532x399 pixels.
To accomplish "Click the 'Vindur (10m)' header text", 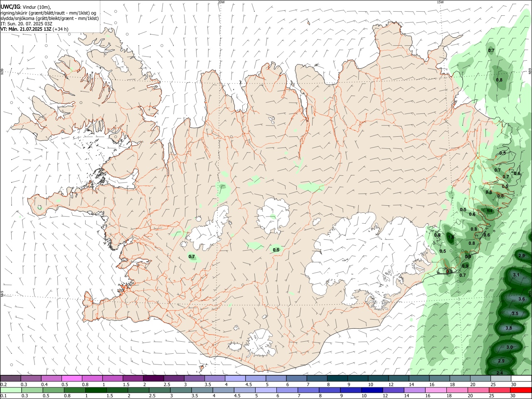I will pos(36,7).
